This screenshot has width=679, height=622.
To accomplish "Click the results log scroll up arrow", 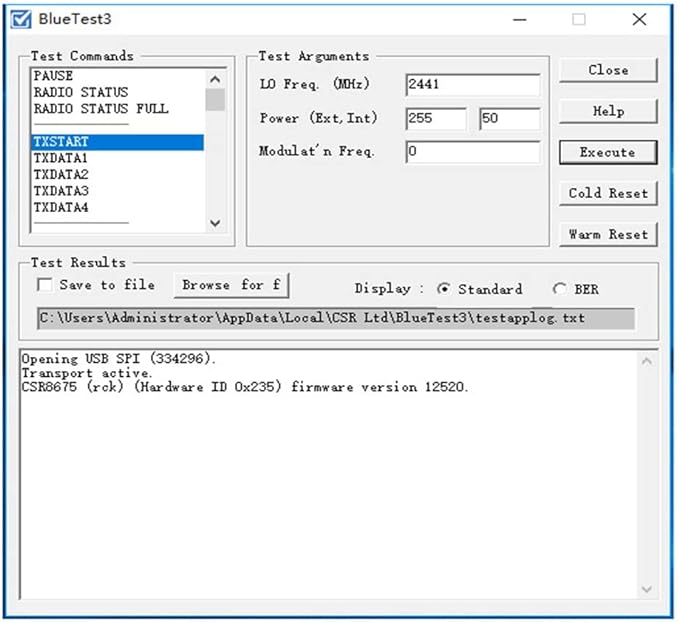I will [647, 361].
